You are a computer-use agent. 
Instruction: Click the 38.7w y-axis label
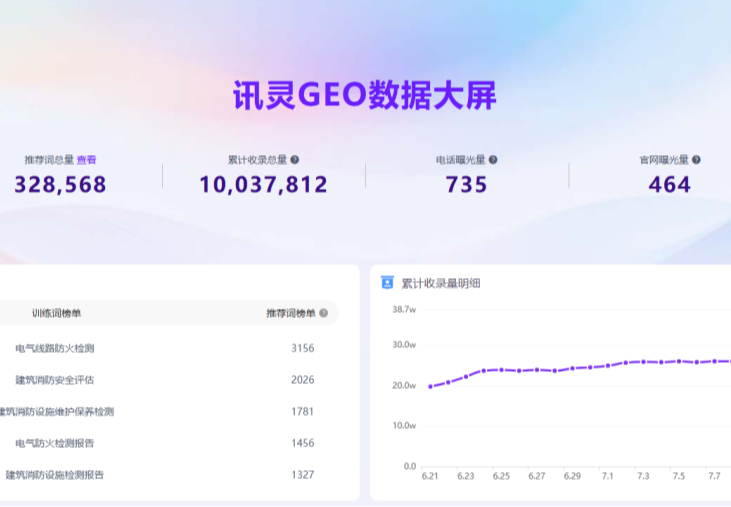tap(404, 309)
